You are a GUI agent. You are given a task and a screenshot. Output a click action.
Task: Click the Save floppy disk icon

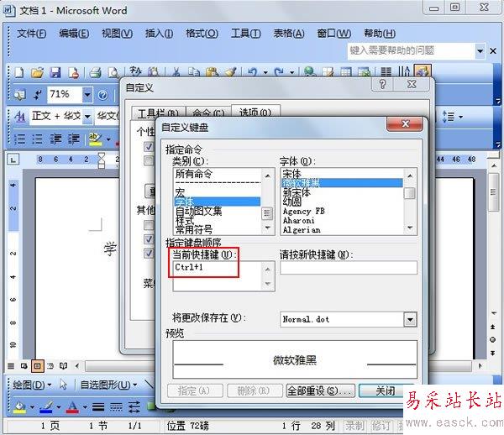click(x=55, y=72)
